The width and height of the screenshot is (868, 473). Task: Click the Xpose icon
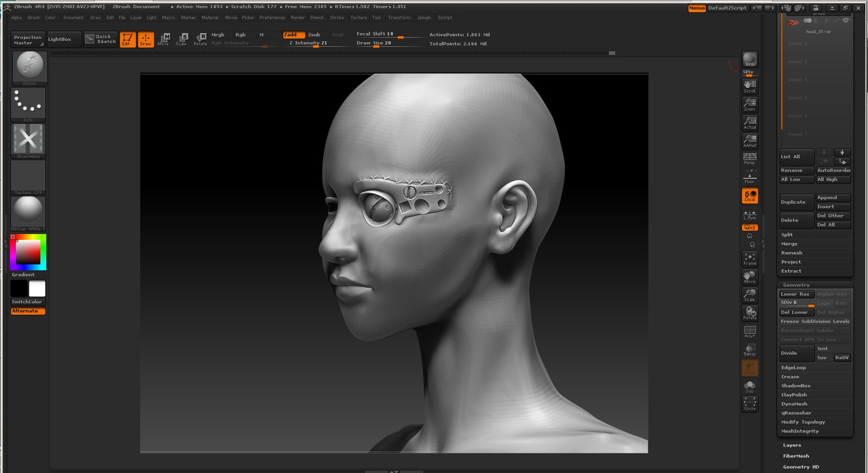click(750, 404)
